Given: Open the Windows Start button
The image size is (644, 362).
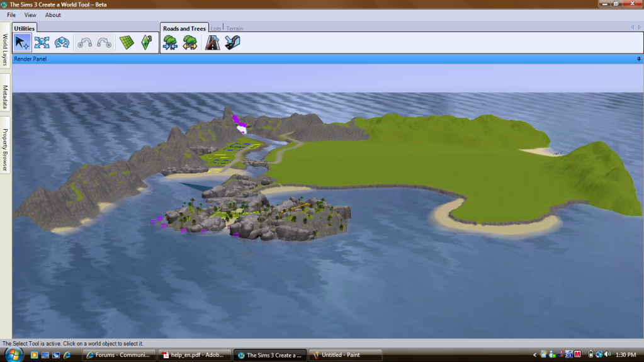Looking at the screenshot, I should [14, 354].
